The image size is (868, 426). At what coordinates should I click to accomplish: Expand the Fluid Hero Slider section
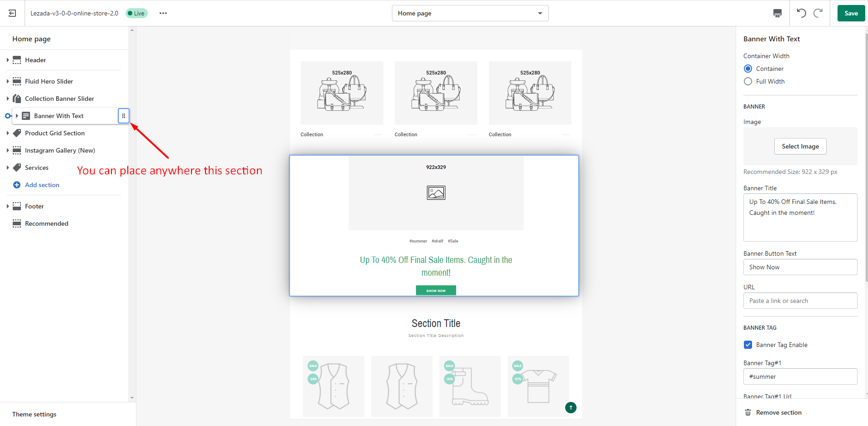point(7,81)
